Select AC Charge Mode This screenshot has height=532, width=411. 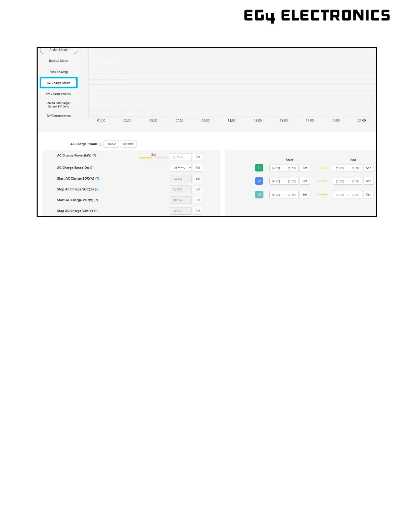pyautogui.click(x=58, y=83)
